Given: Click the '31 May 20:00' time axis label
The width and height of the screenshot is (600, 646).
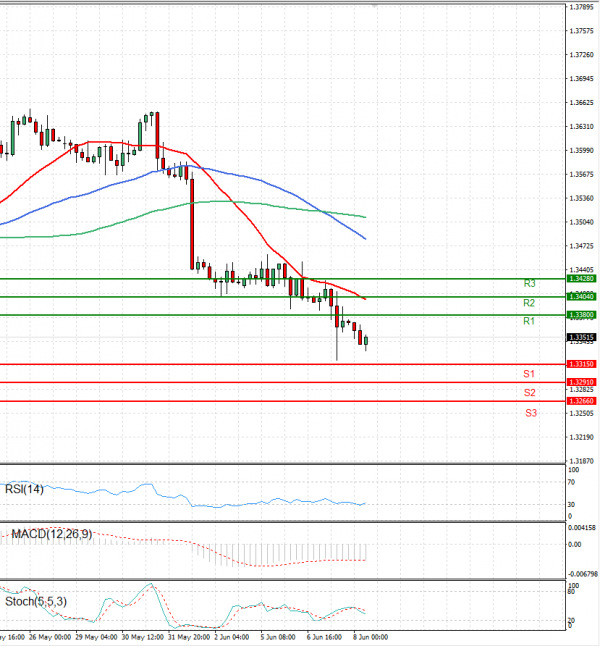Looking at the screenshot, I should click(x=189, y=636).
